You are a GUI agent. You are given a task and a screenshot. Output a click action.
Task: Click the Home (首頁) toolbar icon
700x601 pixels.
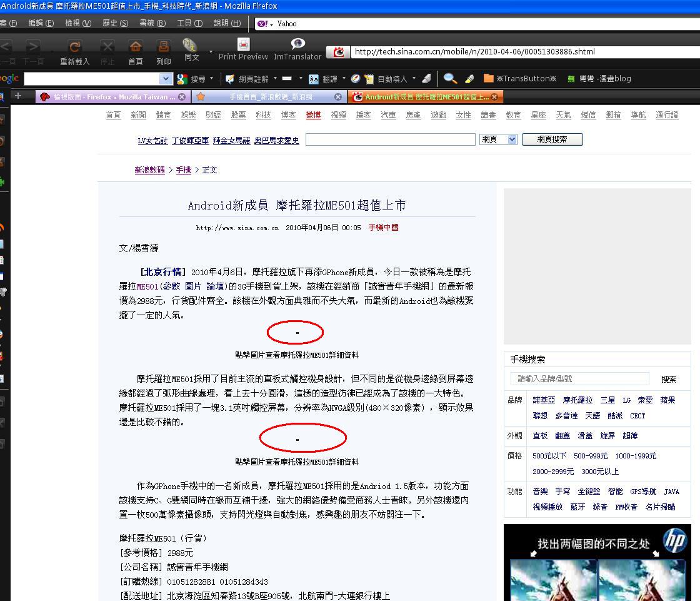pos(135,48)
